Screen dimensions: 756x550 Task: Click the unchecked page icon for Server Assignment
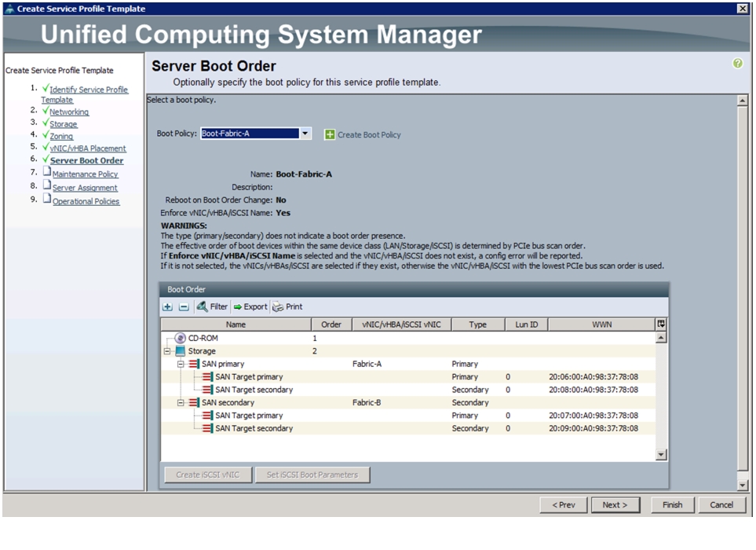tap(47, 185)
